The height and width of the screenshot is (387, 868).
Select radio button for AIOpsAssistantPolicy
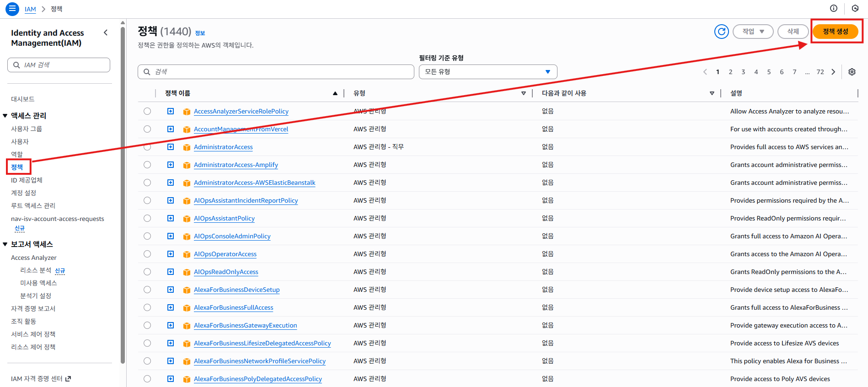(x=147, y=218)
